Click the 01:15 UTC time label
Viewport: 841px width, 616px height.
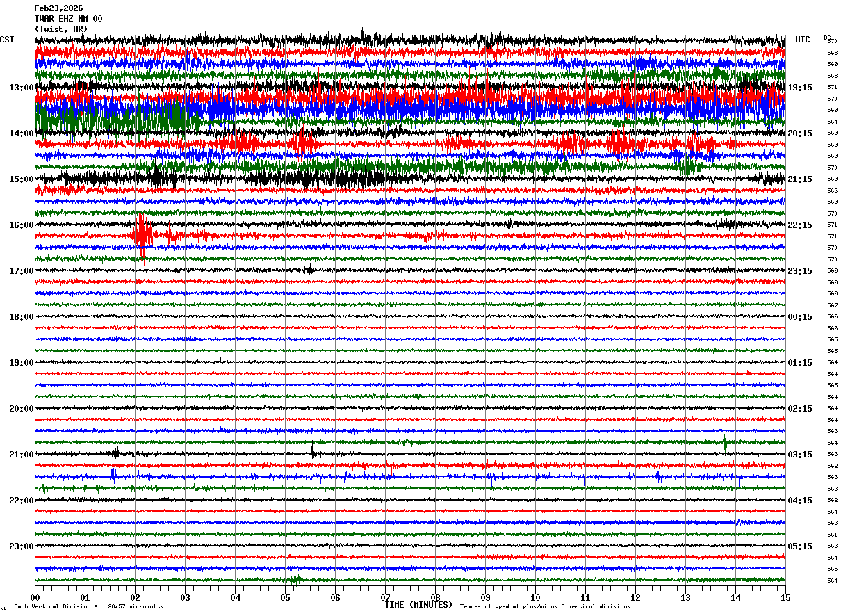tap(800, 363)
